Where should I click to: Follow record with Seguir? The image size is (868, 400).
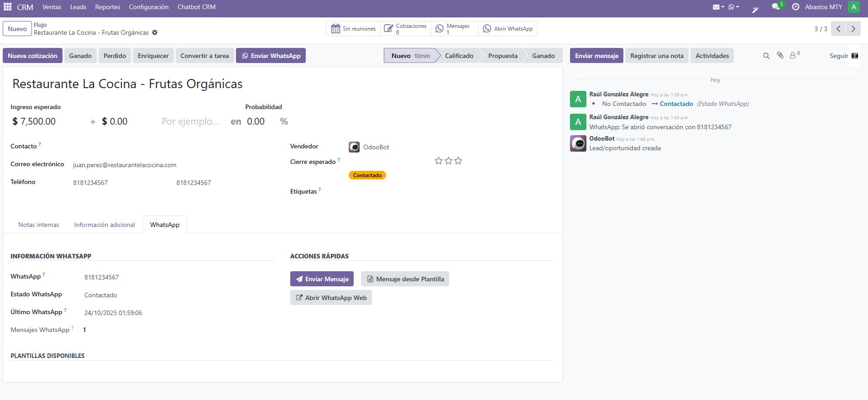pyautogui.click(x=839, y=56)
